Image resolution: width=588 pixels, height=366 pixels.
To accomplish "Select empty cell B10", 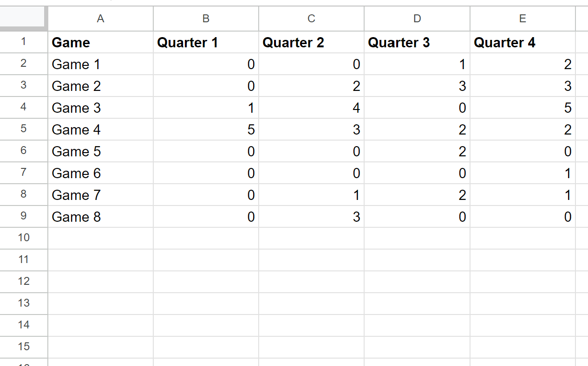I will coord(206,238).
